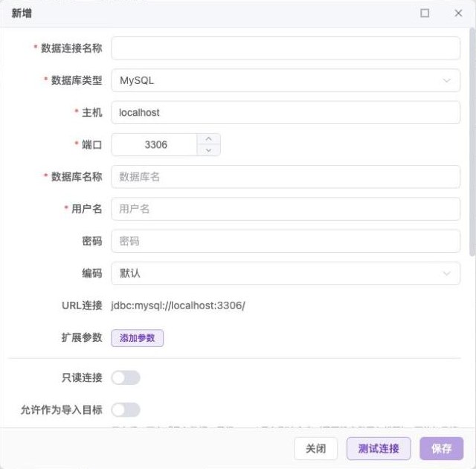Click the 关闭 button
This screenshot has width=476, height=469.
pos(315,448)
